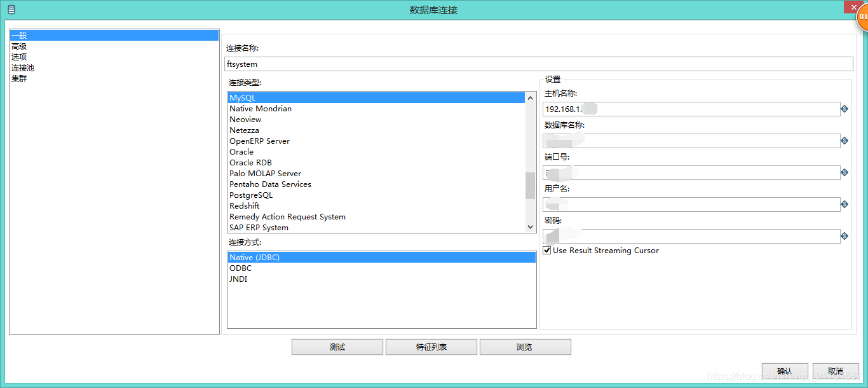868x388 pixels.
Task: Toggle Use Result Streaming Cursor checkbox
Action: point(547,250)
